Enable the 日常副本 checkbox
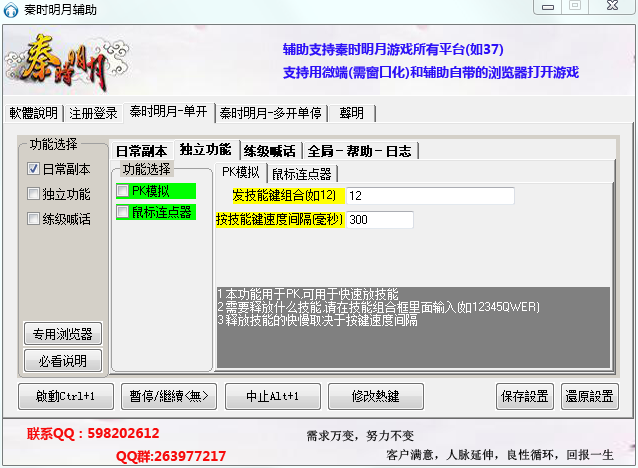The image size is (638, 468). (33, 169)
